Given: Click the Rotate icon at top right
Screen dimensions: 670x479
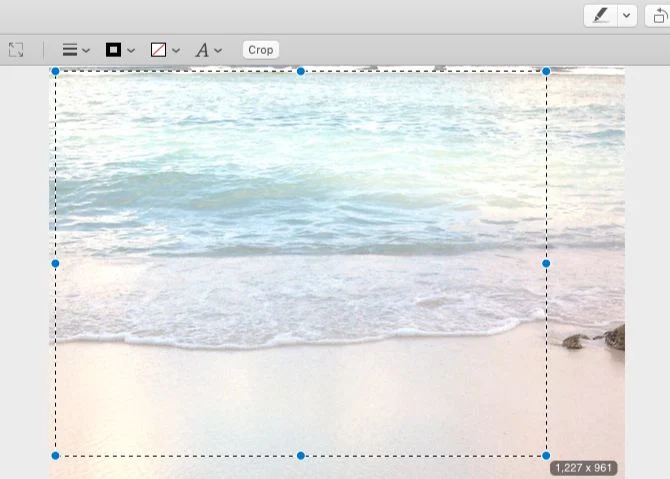Looking at the screenshot, I should coord(660,15).
